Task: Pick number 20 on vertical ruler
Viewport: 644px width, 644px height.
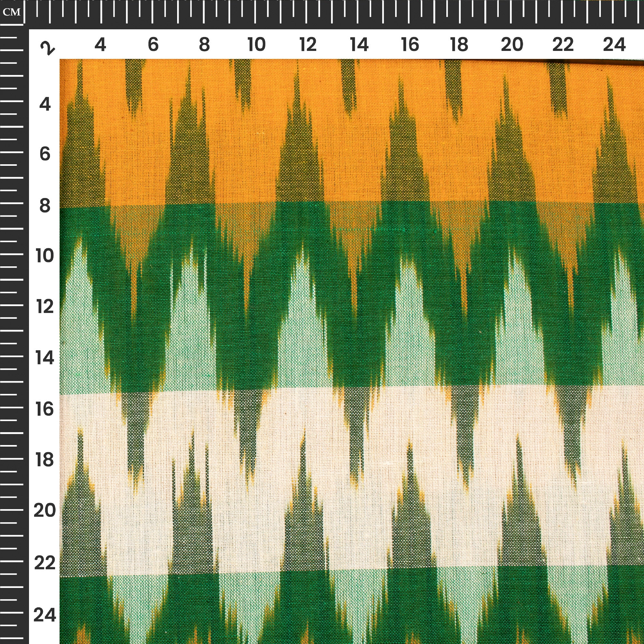Action: tap(45, 511)
